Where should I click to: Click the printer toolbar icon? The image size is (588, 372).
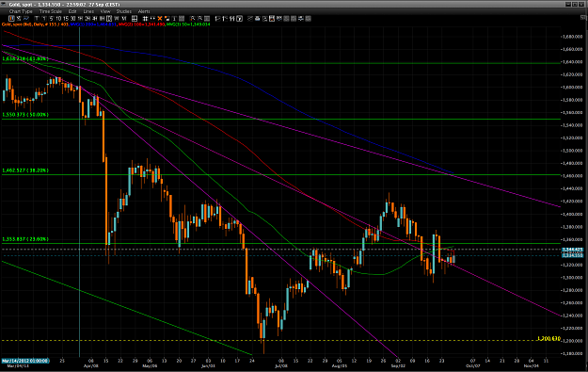(257, 19)
